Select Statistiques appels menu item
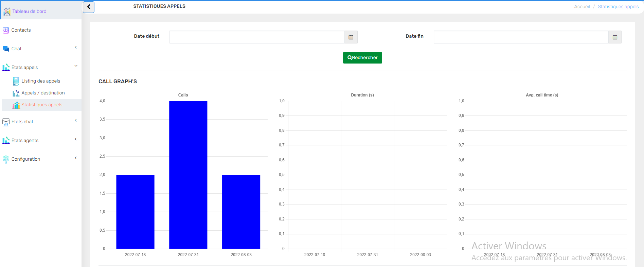Image resolution: width=644 pixels, height=267 pixels. pyautogui.click(x=42, y=105)
